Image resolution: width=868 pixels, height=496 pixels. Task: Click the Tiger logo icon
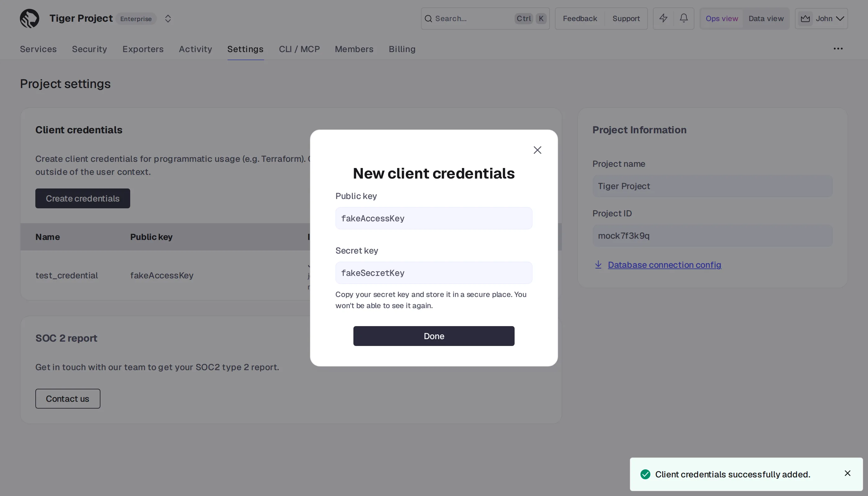(x=29, y=18)
